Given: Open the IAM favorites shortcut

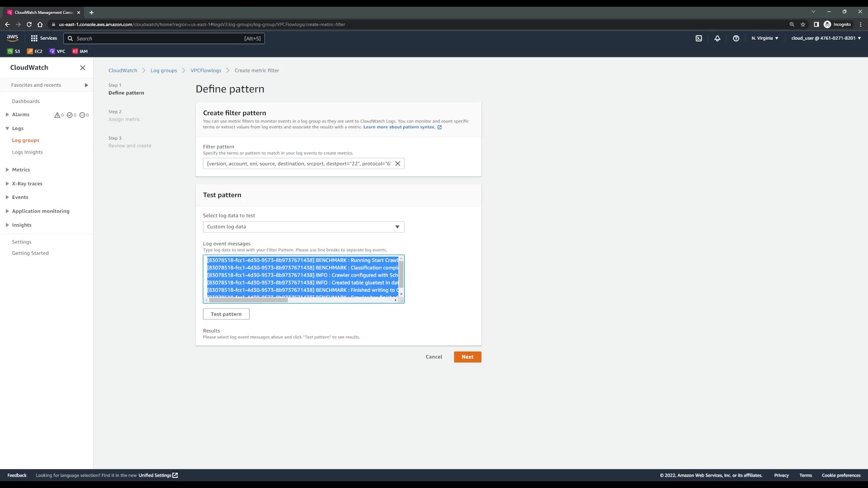Looking at the screenshot, I should click(x=80, y=52).
